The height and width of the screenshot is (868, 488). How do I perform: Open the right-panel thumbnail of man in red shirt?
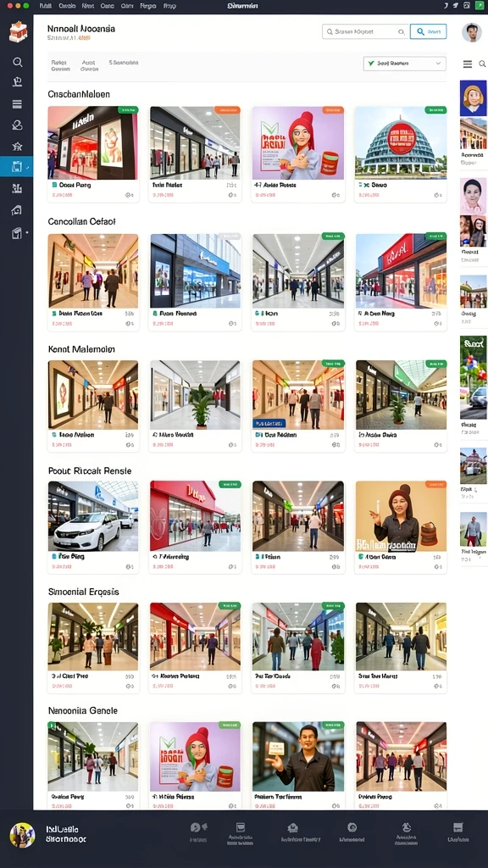coord(474,529)
